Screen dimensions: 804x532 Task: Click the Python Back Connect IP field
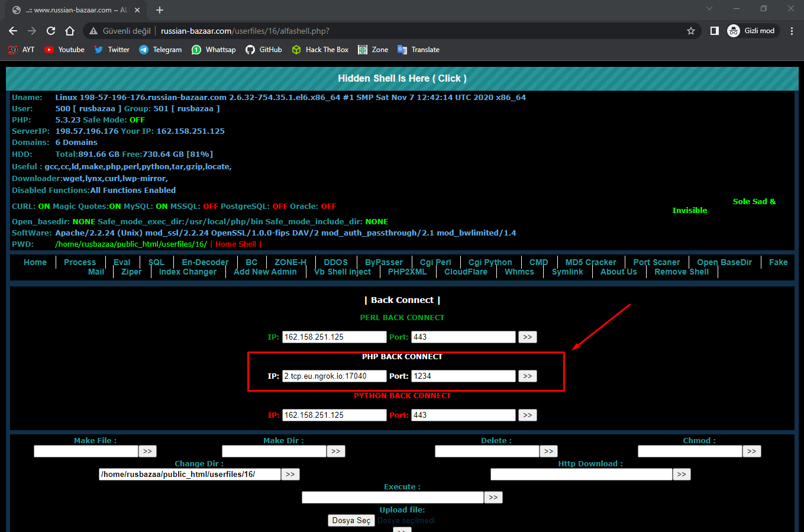334,415
